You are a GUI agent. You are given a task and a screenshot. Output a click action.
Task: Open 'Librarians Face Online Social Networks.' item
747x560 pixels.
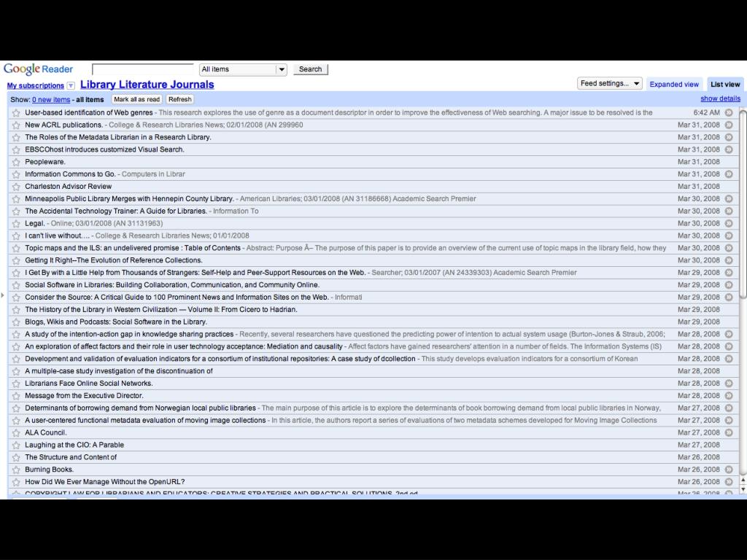(x=89, y=384)
